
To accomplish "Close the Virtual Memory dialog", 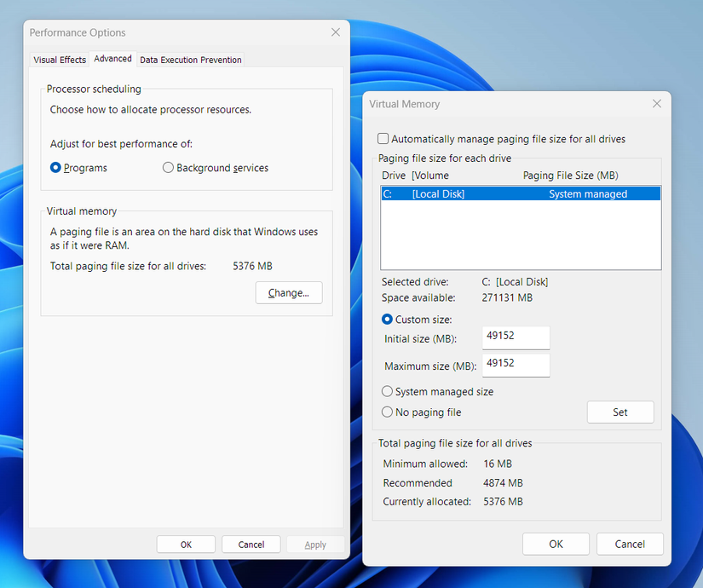I will (657, 103).
